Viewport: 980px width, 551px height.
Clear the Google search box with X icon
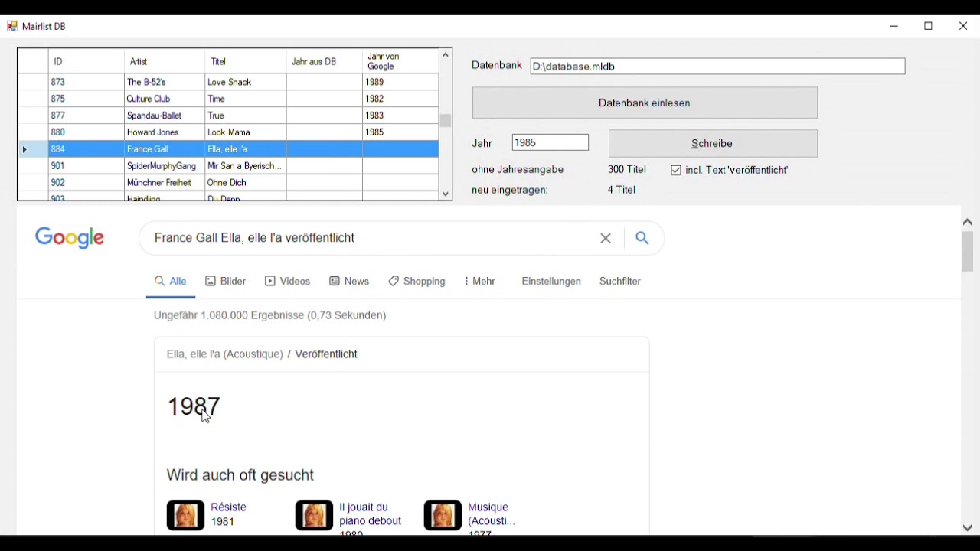606,239
